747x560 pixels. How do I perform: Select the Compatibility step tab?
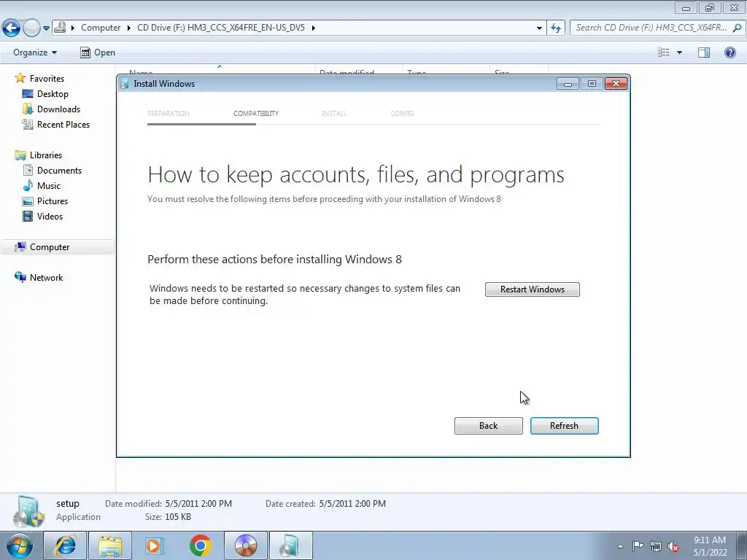pyautogui.click(x=256, y=113)
